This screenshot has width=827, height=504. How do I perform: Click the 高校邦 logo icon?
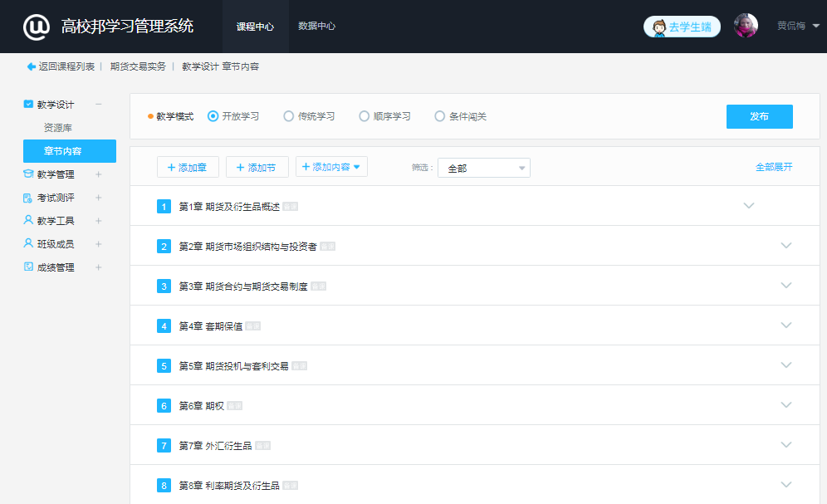pos(37,27)
